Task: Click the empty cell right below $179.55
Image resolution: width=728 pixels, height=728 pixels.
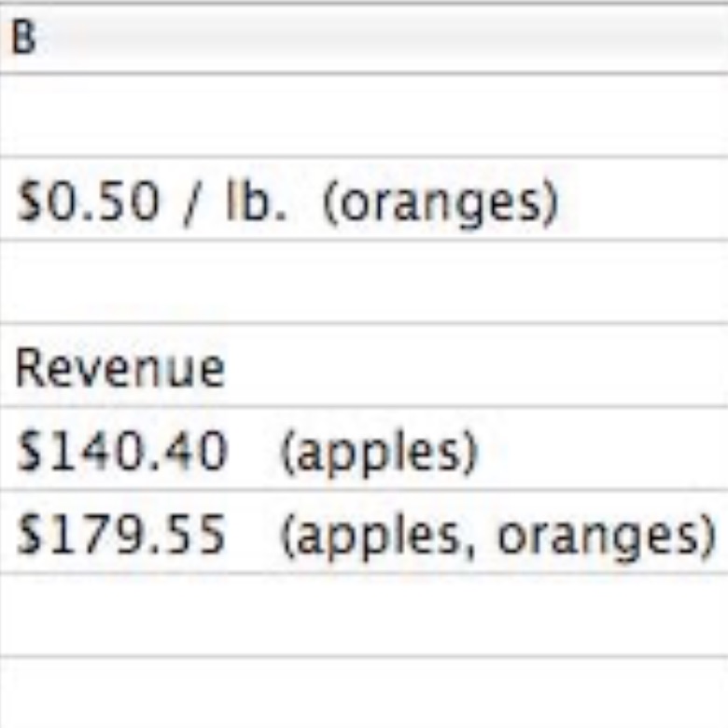Action: 364,616
